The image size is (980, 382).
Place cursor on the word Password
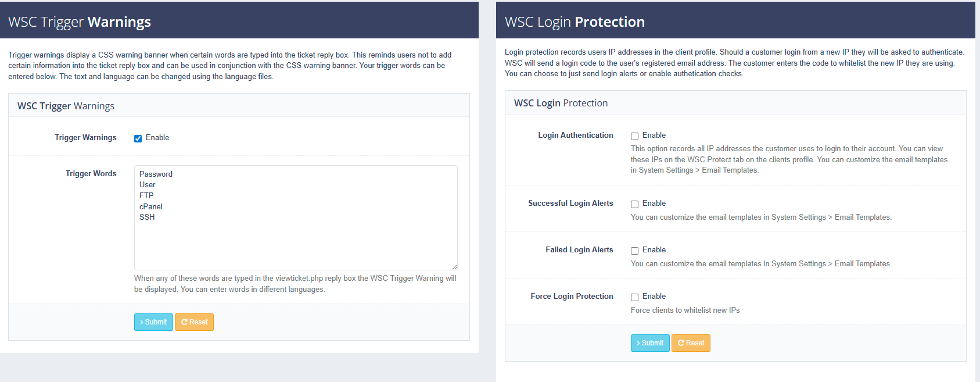pyautogui.click(x=156, y=174)
